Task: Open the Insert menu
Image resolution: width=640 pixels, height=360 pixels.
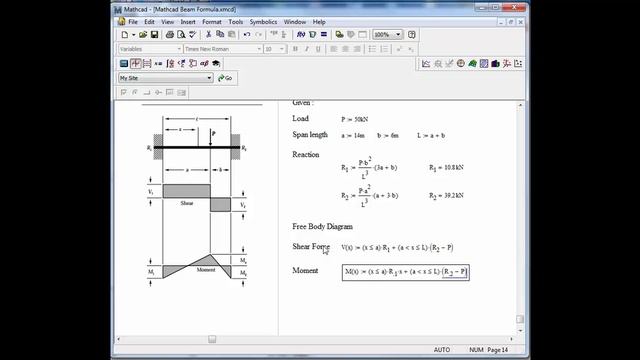Action: (x=188, y=22)
